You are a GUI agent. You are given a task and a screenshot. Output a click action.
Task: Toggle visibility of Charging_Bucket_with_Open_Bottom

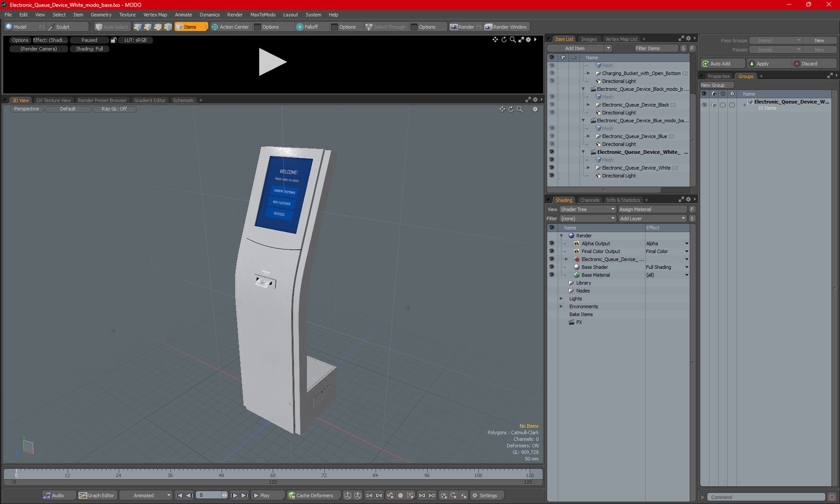coord(552,73)
